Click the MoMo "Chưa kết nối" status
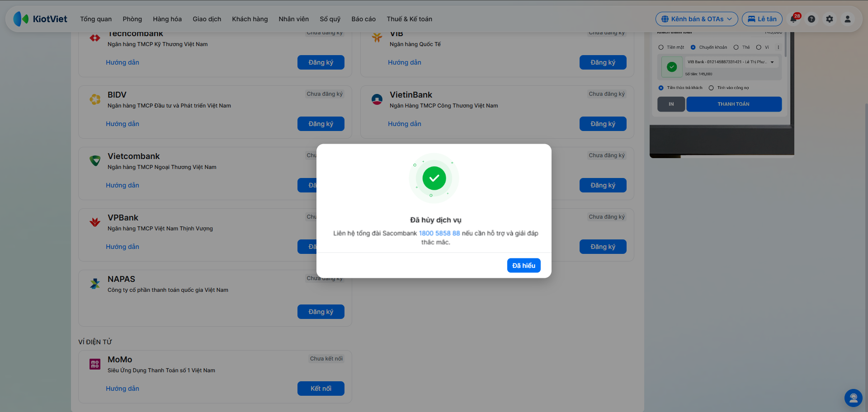Screen dimensions: 868x412 (326, 359)
